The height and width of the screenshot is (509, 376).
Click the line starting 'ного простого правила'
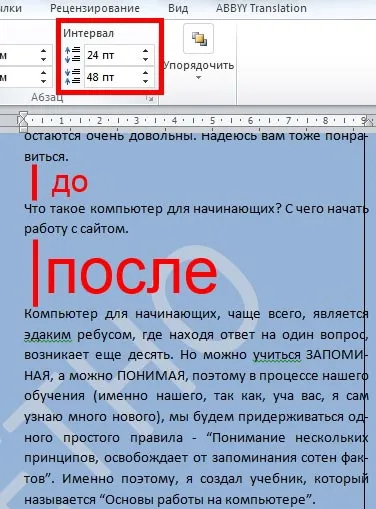(196, 438)
